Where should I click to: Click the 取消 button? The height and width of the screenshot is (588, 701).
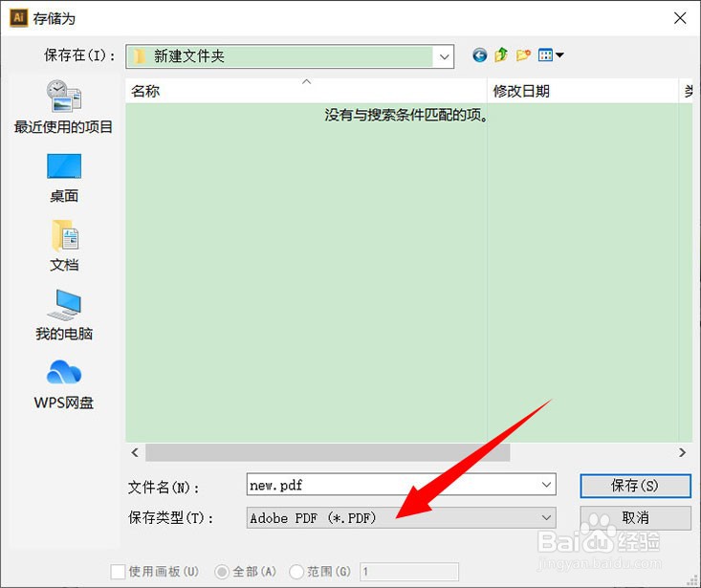635,518
